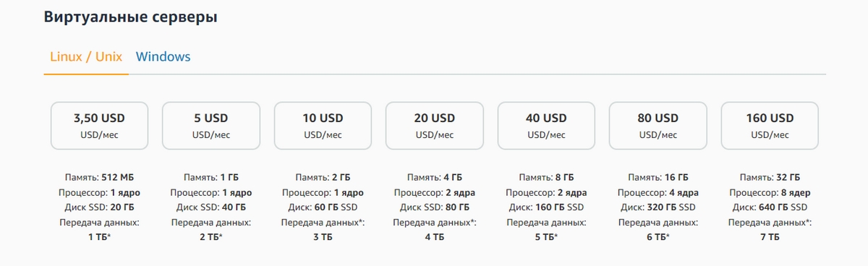Click the 4 ядра processor text
This screenshot has height=266, width=868.
click(x=684, y=192)
